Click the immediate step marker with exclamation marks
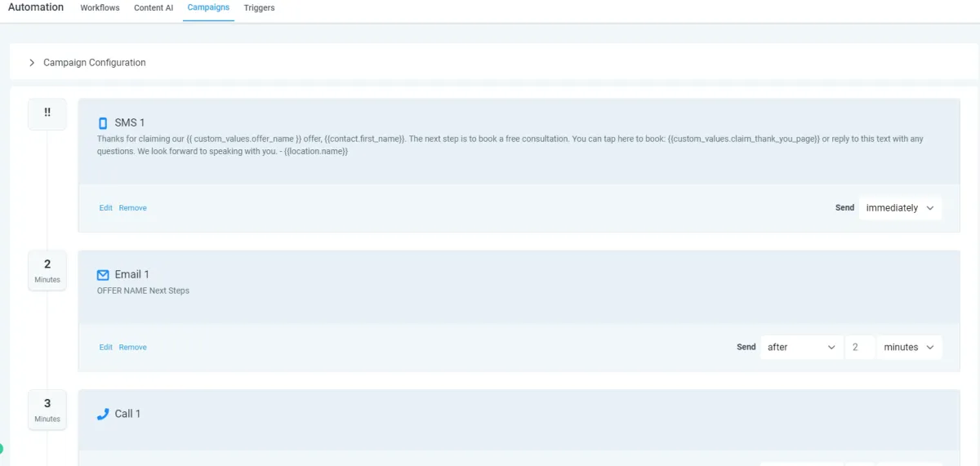This screenshot has width=980, height=466. point(47,113)
